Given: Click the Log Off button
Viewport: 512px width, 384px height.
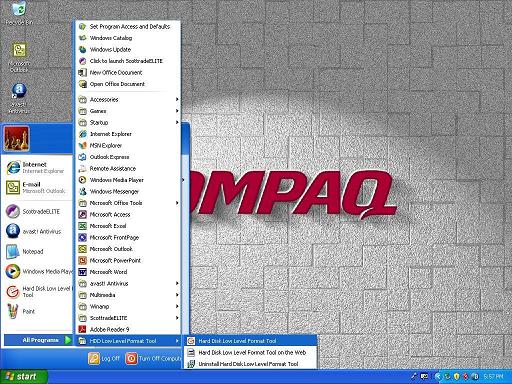Looking at the screenshot, I should (x=104, y=359).
